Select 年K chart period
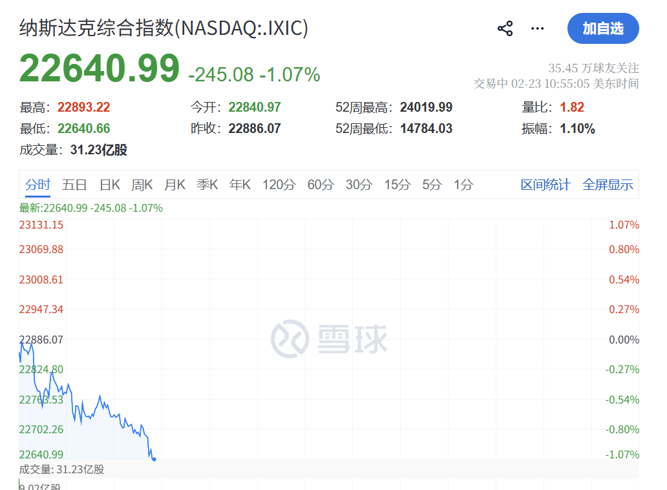Viewport: 667px width, 490px height. 240,184
